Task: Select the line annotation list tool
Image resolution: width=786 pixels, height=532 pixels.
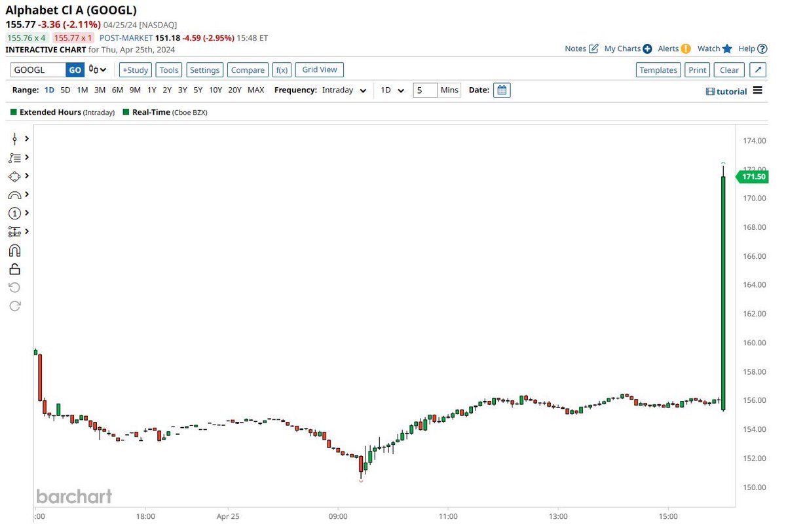Action: tap(14, 158)
